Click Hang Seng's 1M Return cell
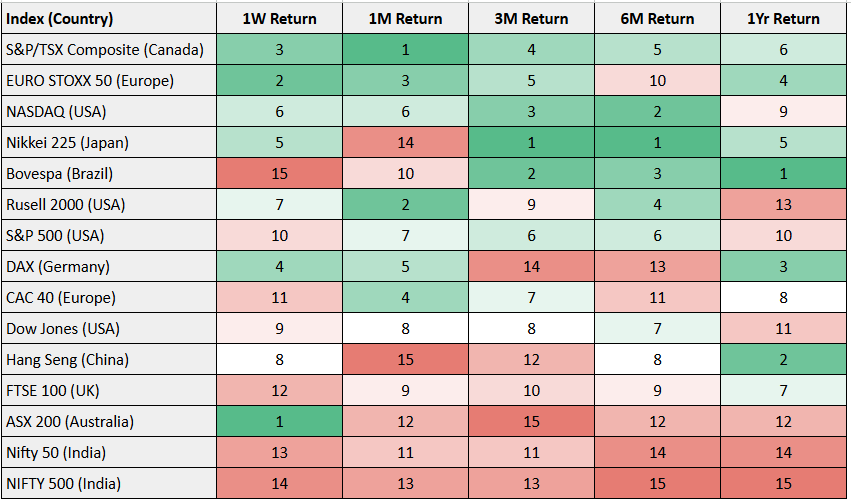The image size is (851, 501). 406,359
